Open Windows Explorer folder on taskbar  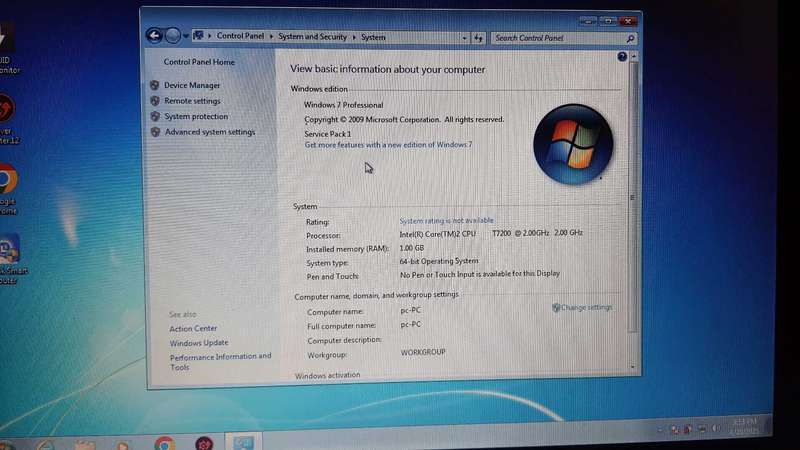click(85, 445)
